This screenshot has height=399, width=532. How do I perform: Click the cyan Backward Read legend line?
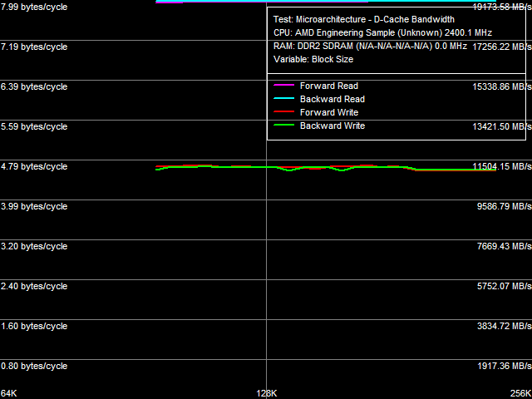(x=283, y=99)
